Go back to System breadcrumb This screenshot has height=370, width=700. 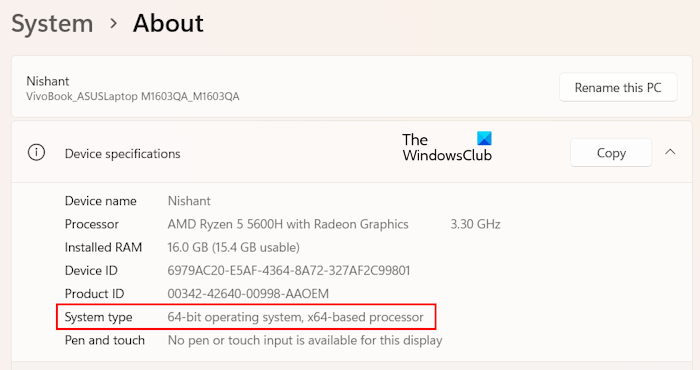click(52, 23)
